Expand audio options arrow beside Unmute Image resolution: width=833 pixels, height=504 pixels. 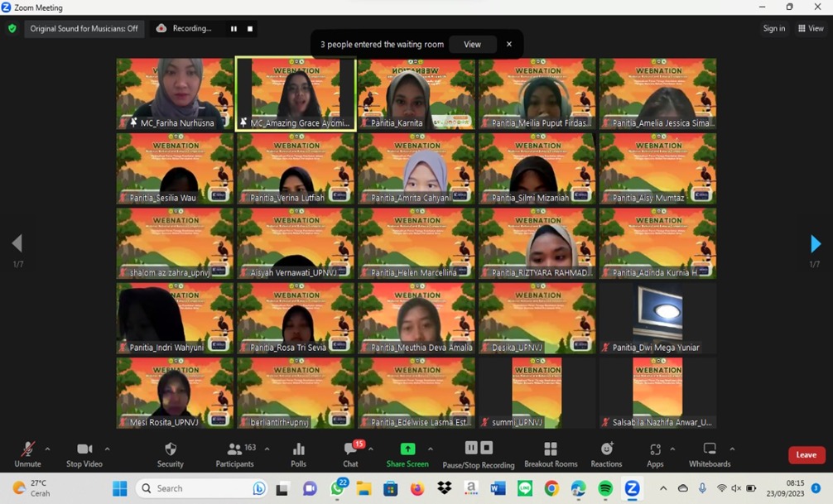47,449
